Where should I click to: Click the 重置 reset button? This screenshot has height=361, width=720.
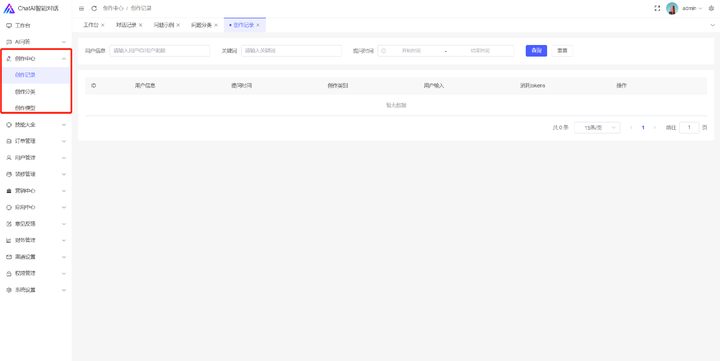pos(562,51)
